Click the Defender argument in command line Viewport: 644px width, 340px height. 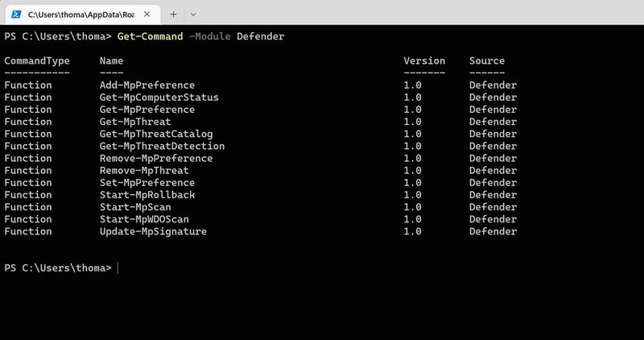pos(260,36)
